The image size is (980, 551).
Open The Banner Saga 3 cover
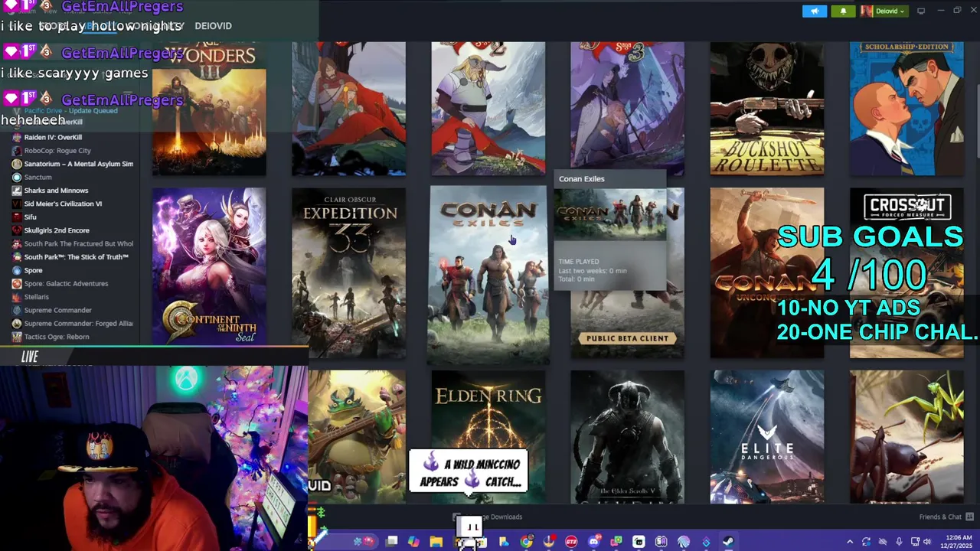tap(627, 109)
